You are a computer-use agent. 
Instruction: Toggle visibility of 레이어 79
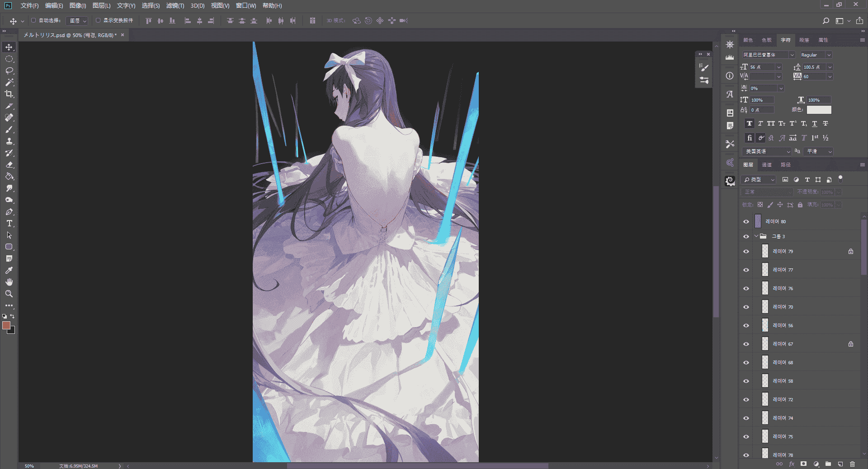[746, 251]
